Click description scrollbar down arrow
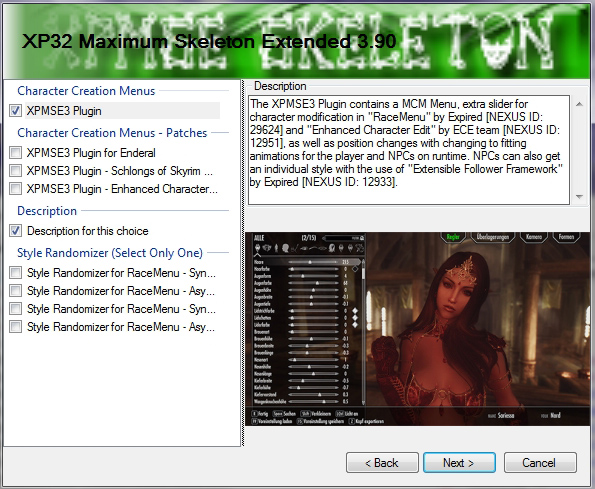 click(x=579, y=196)
